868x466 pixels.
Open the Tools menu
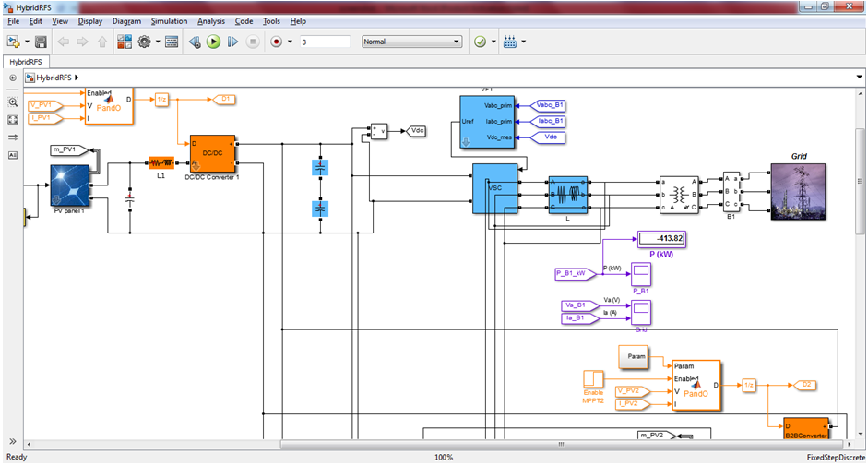pyautogui.click(x=271, y=21)
